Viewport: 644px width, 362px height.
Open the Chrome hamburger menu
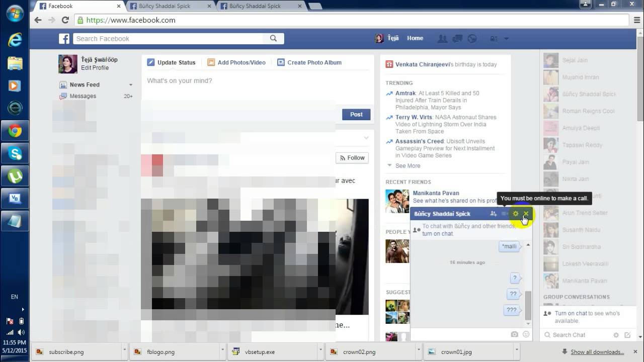pos(636,20)
